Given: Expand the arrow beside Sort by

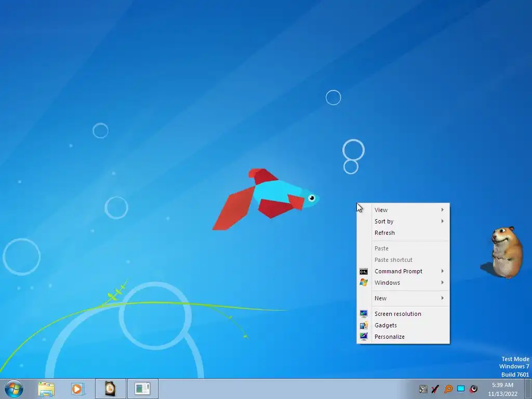Looking at the screenshot, I should (x=443, y=221).
